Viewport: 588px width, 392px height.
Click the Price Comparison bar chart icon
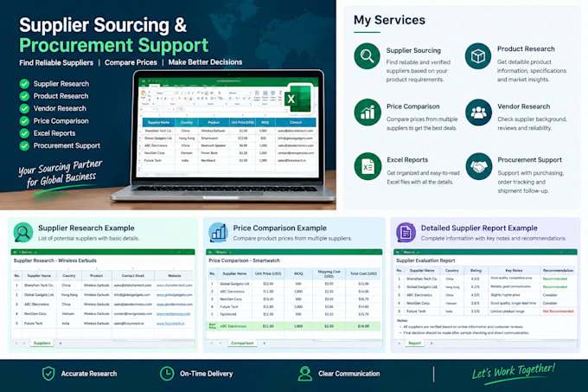point(367,112)
